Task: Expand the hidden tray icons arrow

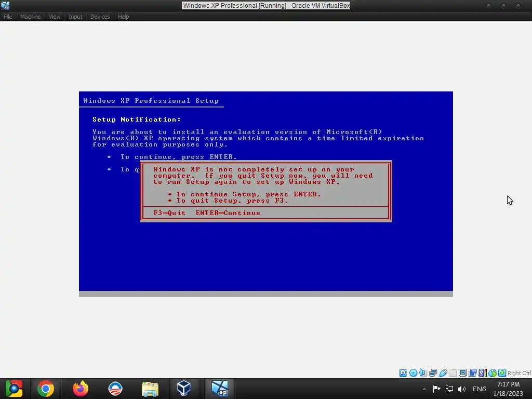Action: 424,389
